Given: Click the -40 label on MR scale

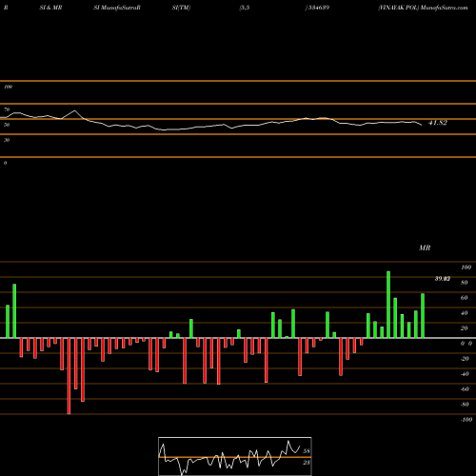Looking at the screenshot, I should tap(465, 374).
